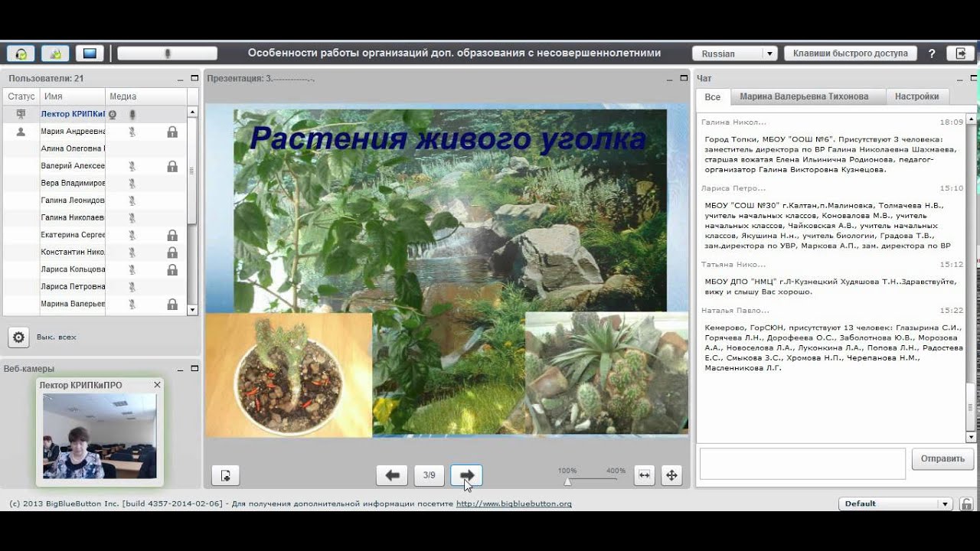This screenshot has height=551, width=980.
Task: Toggle the headset audio button in top bar
Action: (21, 54)
